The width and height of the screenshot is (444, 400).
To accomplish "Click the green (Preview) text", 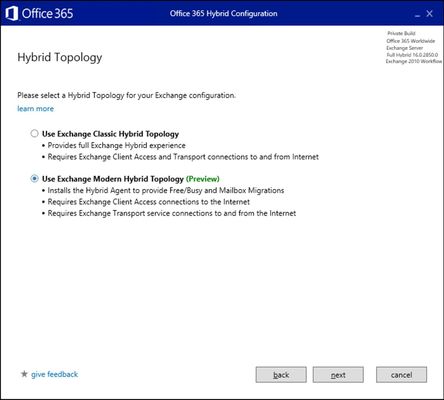I will tap(203, 179).
